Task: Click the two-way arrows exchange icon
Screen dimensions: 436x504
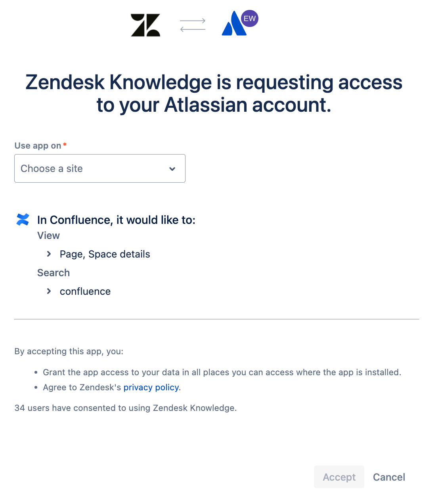Action: (x=193, y=25)
